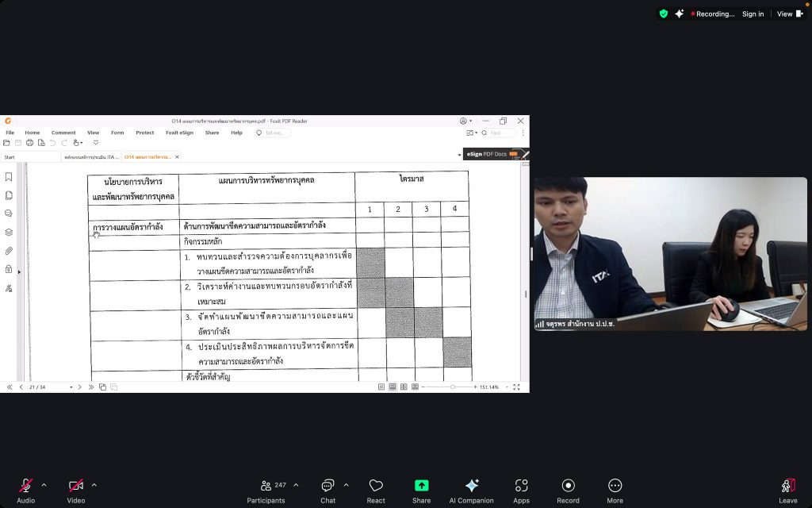Viewport: 812px width, 508px height.
Task: Expand the Foxit navigation panel arrow
Action: click(x=19, y=271)
